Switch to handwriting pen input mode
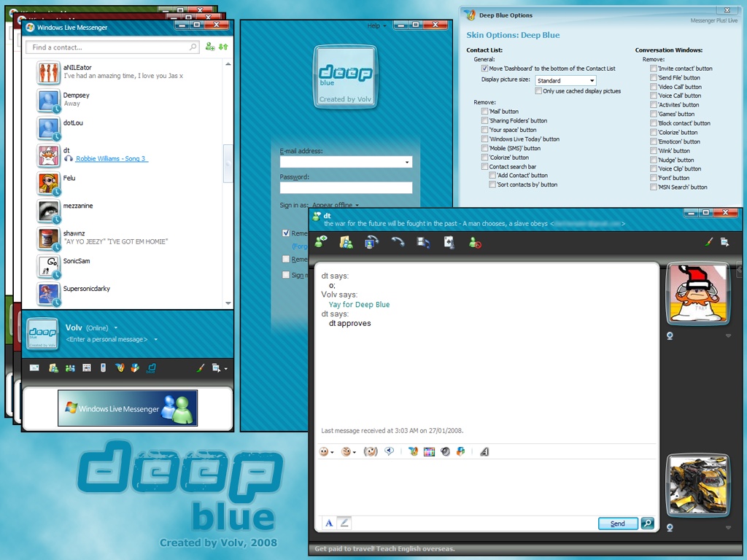 point(344,523)
